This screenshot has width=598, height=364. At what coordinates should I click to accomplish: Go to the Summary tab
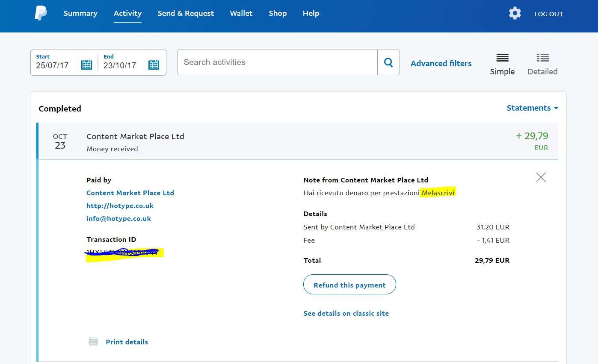coord(80,13)
